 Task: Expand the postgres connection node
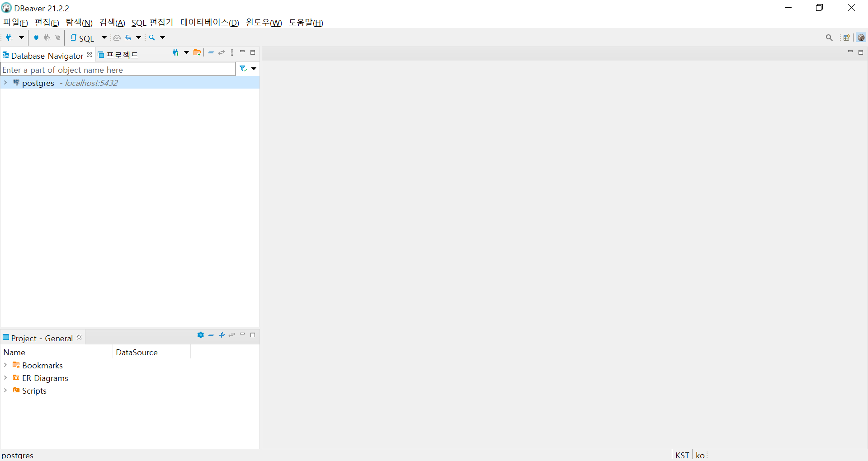(5, 83)
